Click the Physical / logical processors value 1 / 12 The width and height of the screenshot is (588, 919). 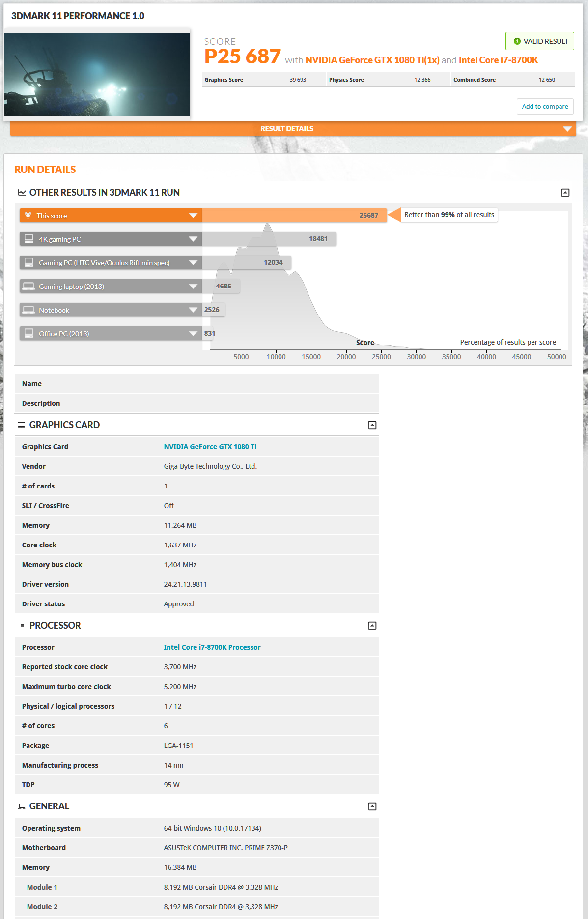(172, 706)
